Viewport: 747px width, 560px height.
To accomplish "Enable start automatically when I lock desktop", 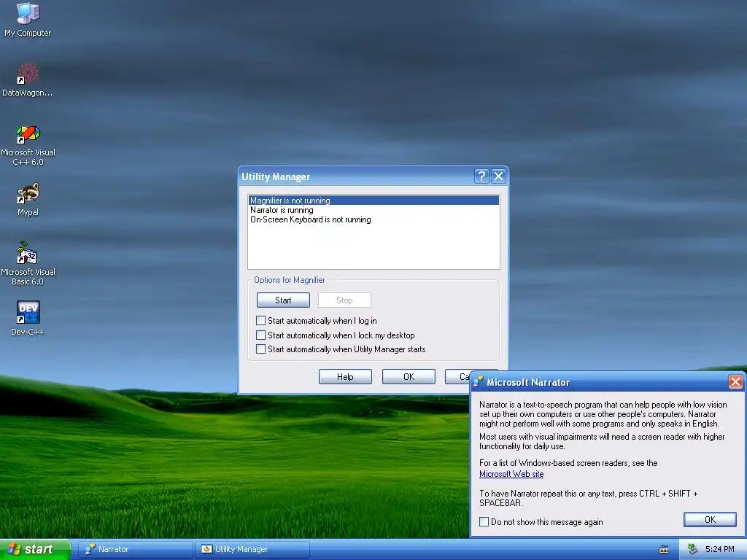I will (260, 335).
